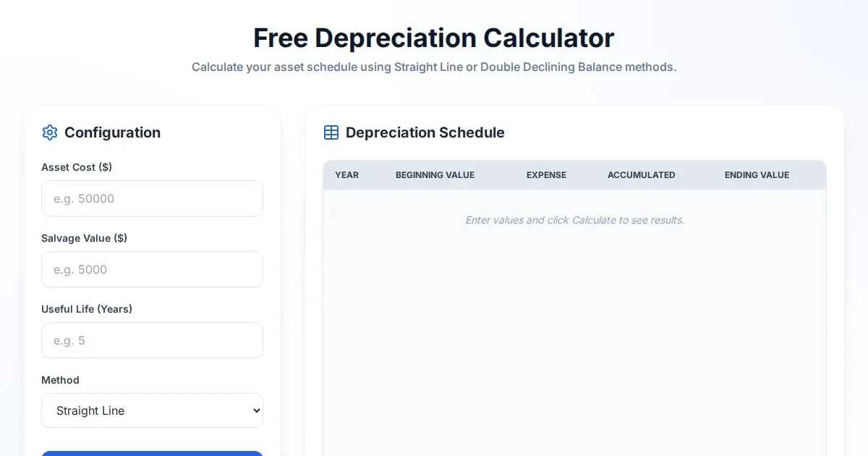
Task: Focus the Asset Cost input field
Action: (x=152, y=198)
